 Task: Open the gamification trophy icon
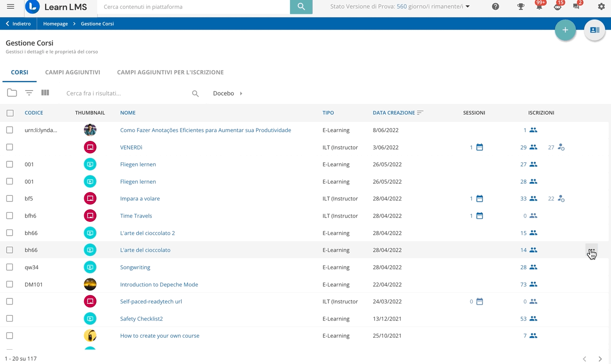point(521,6)
